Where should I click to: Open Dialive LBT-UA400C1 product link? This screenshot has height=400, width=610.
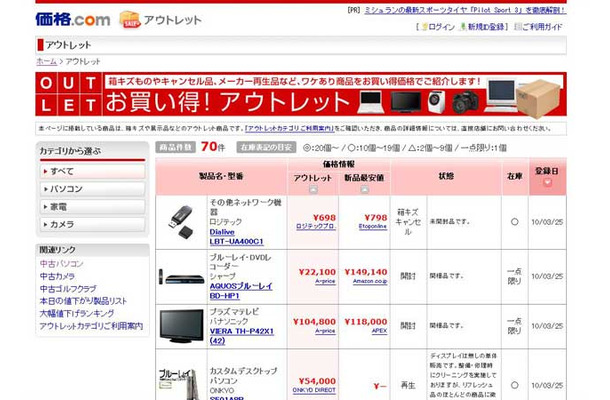[237, 237]
